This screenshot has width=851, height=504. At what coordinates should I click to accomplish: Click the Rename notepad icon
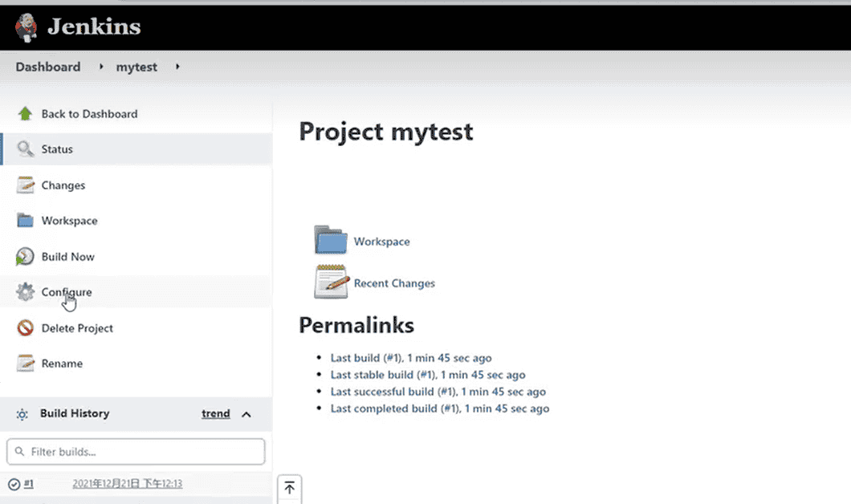(x=26, y=364)
